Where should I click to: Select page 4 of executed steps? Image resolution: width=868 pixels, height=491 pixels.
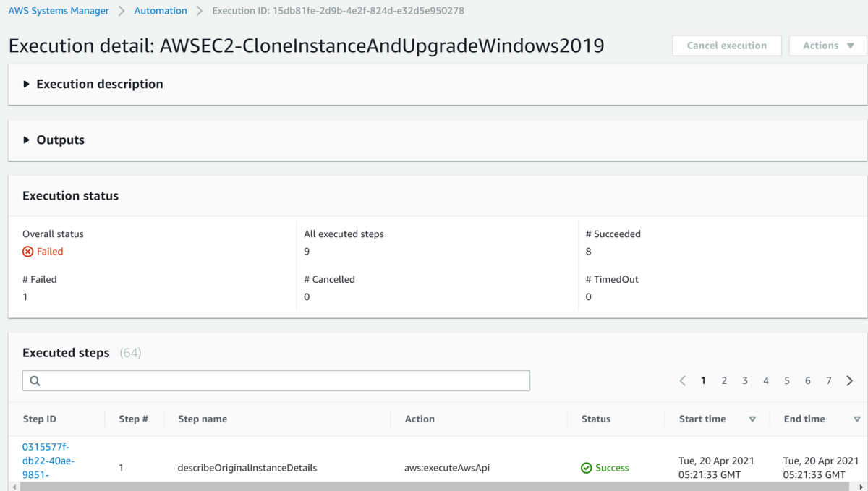[x=766, y=381]
